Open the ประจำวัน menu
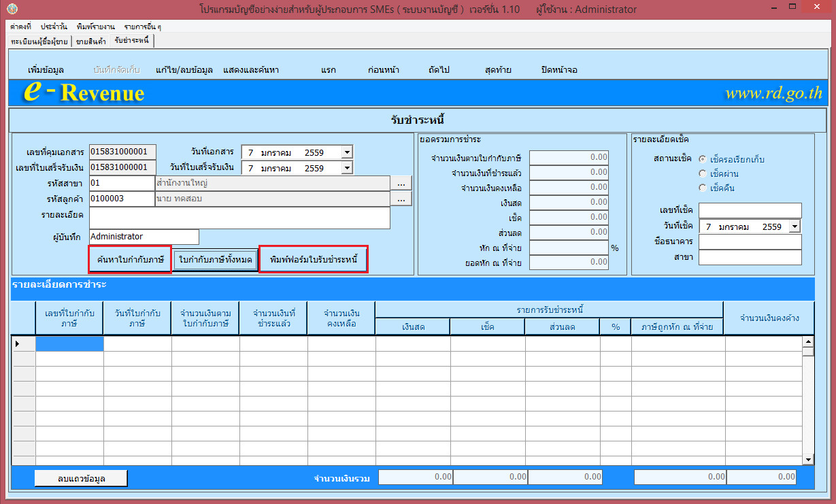The height and width of the screenshot is (504, 836). [54, 27]
